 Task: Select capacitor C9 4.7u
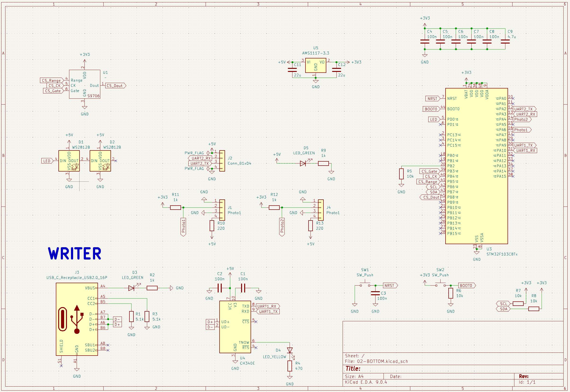click(x=505, y=42)
